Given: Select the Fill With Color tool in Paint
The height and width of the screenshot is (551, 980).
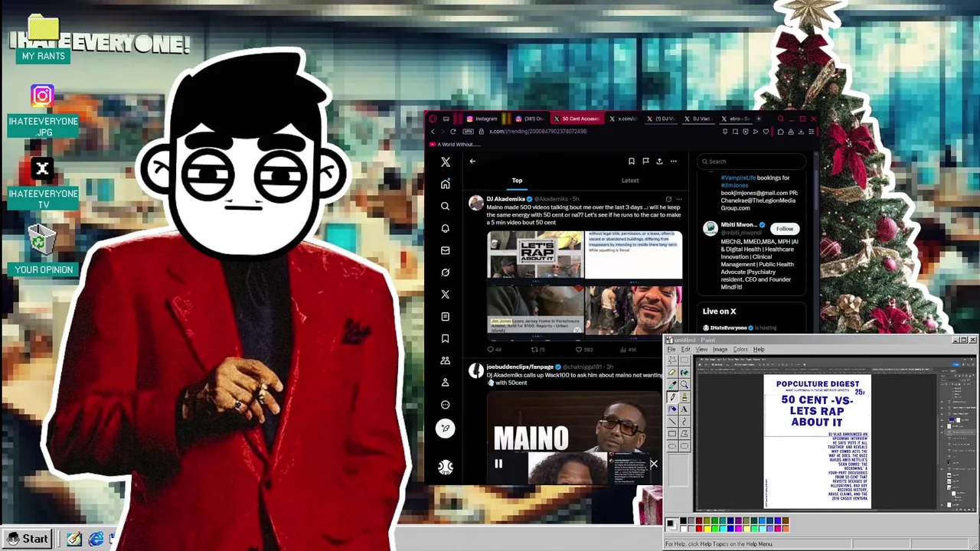Looking at the screenshot, I should pos(684,373).
